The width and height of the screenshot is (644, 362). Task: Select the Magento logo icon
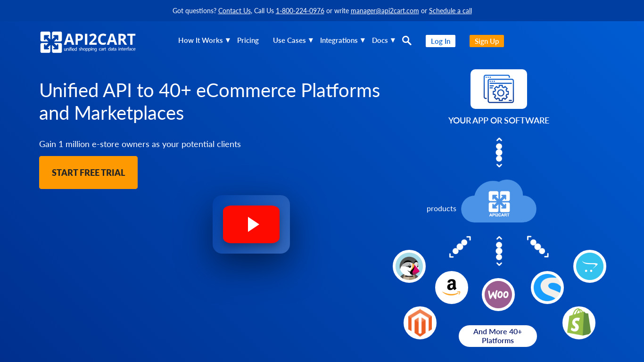click(420, 323)
